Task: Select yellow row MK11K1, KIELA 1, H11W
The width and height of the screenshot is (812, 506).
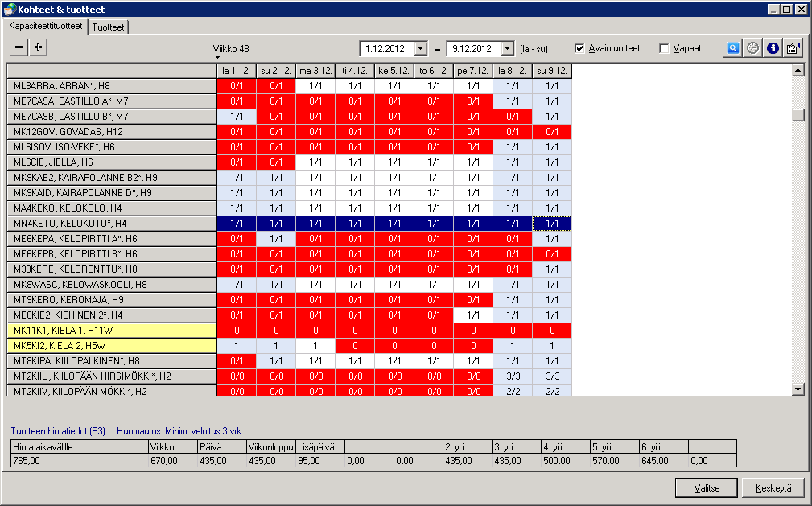Action: pos(112,331)
